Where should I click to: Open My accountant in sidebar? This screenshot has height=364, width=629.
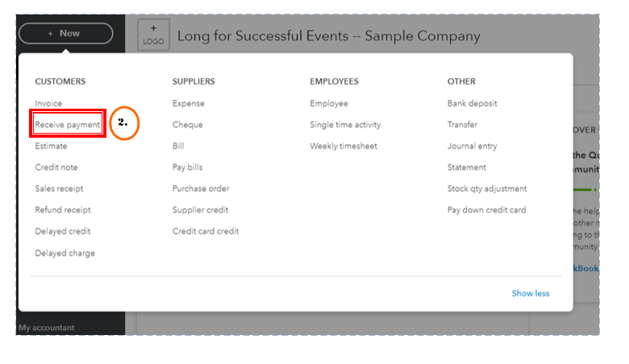coord(47,328)
